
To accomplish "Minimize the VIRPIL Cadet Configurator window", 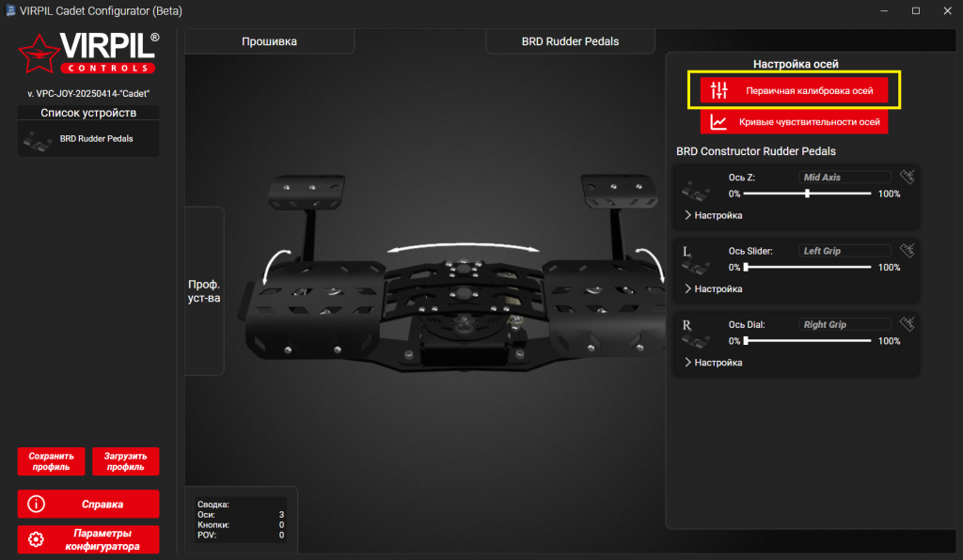I will point(884,11).
